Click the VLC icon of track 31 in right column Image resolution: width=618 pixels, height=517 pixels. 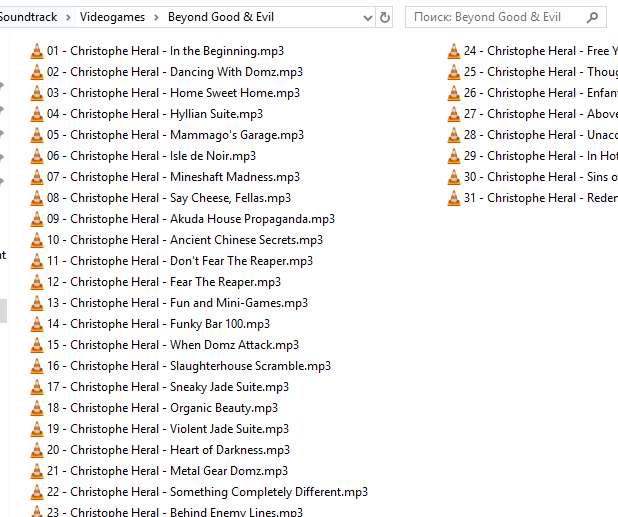(454, 198)
